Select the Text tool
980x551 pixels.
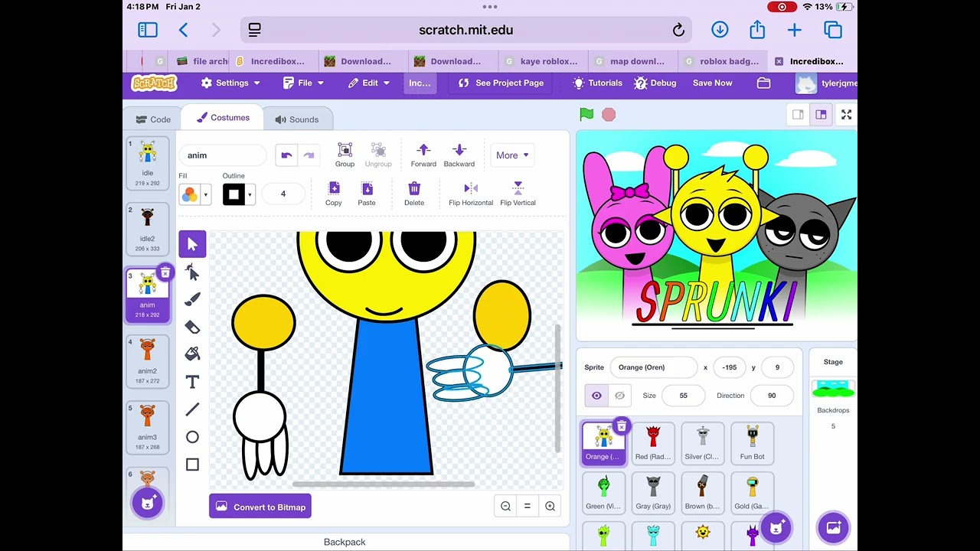coord(192,382)
